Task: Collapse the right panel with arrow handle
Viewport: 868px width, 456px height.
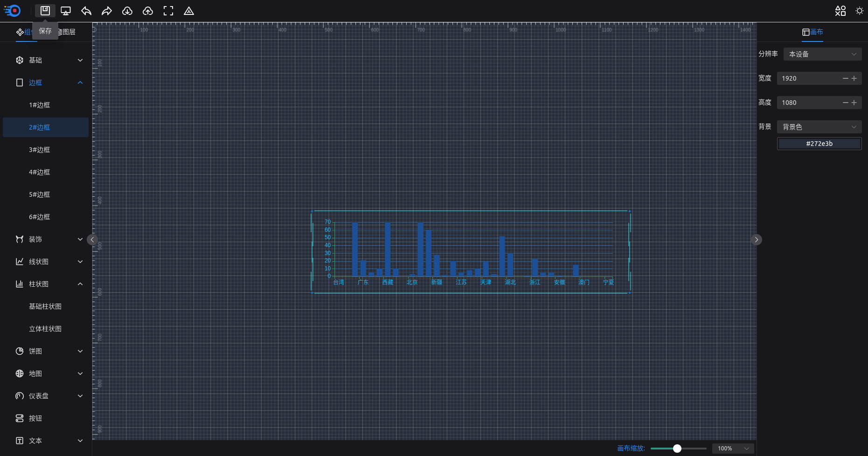Action: 756,240
